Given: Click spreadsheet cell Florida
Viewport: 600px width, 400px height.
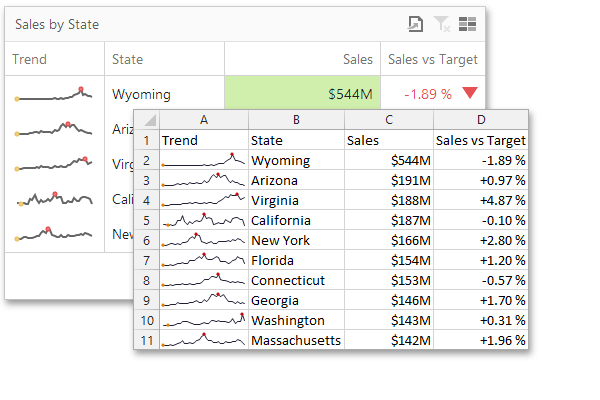Looking at the screenshot, I should (x=296, y=260).
